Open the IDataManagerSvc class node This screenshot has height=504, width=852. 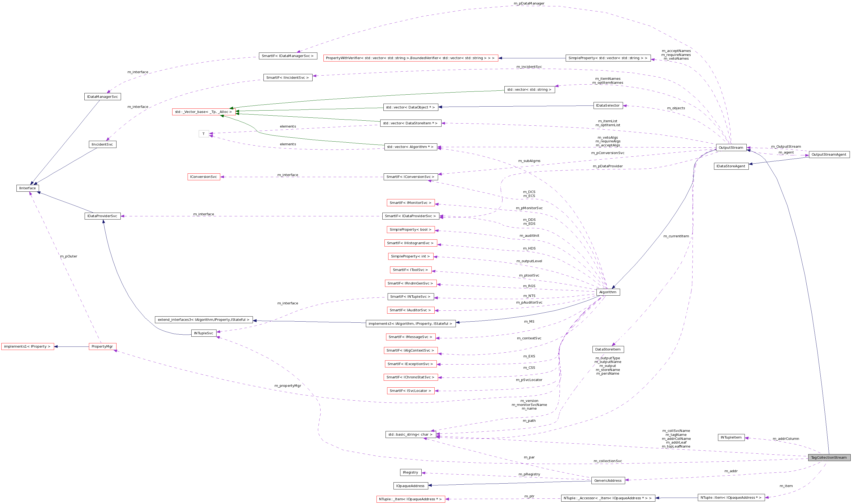pos(102,97)
